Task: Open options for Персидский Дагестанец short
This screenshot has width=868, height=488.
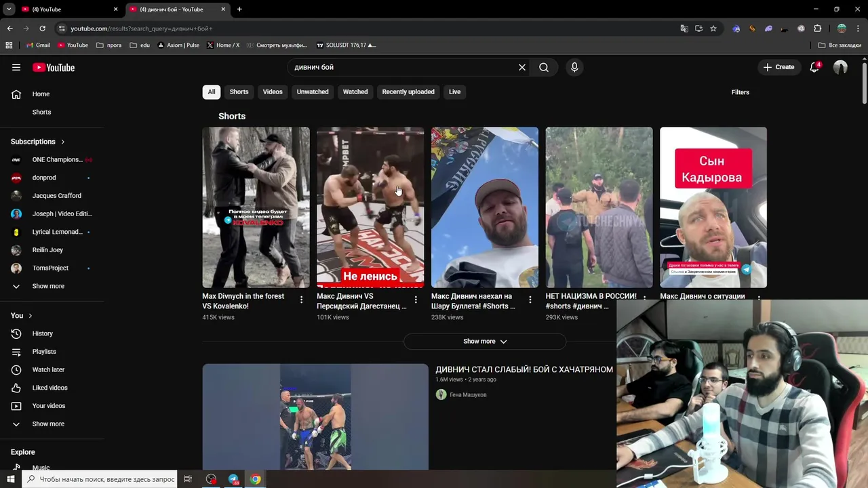Action: pyautogui.click(x=416, y=299)
